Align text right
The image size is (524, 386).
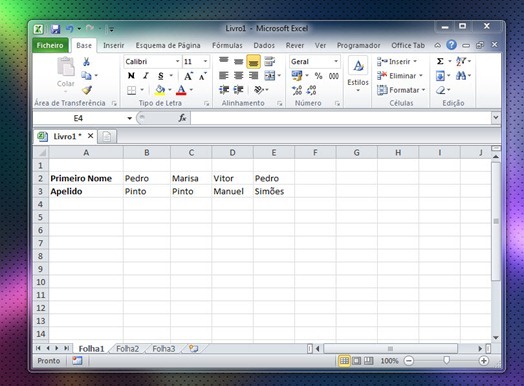pos(253,76)
